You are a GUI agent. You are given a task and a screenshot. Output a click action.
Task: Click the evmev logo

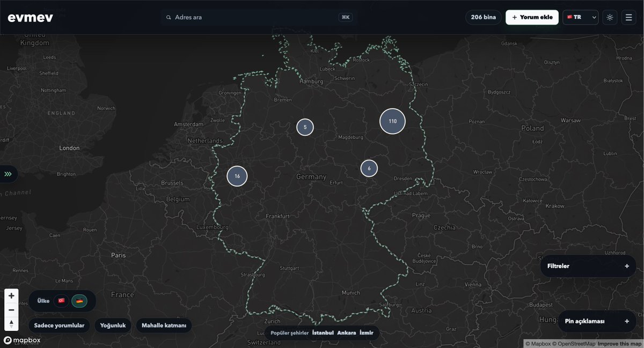pyautogui.click(x=30, y=17)
